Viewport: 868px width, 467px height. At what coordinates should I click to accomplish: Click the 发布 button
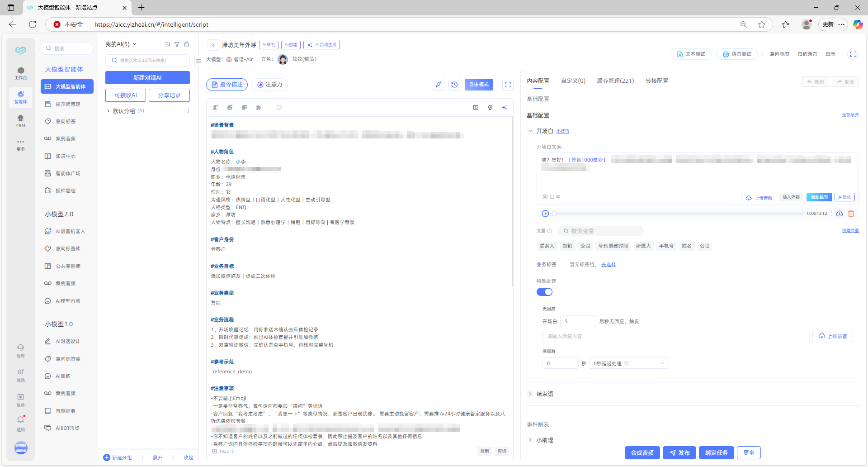[x=679, y=453]
